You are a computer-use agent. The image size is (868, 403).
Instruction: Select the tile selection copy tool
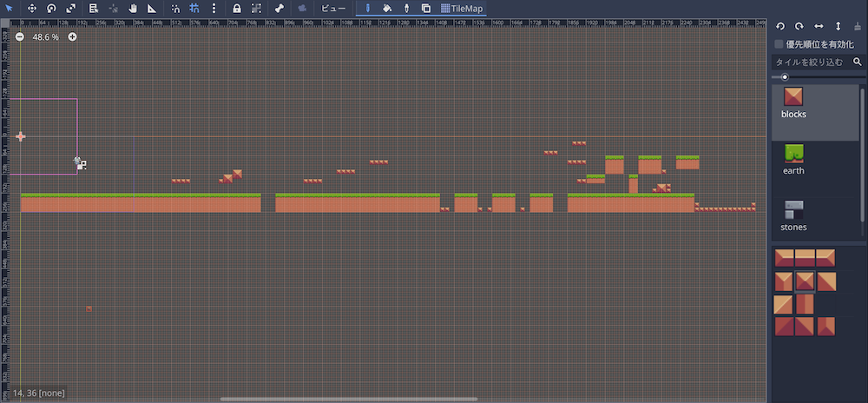click(425, 9)
